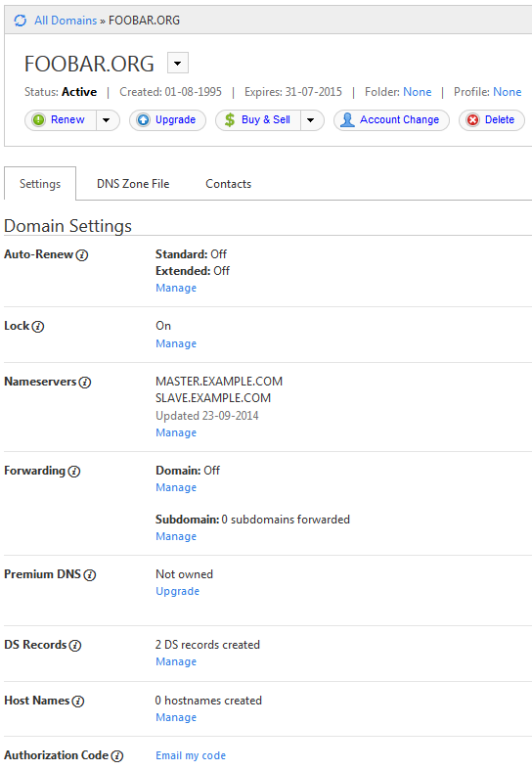
Task: Open Manage link under Host Names
Action: pos(176,717)
